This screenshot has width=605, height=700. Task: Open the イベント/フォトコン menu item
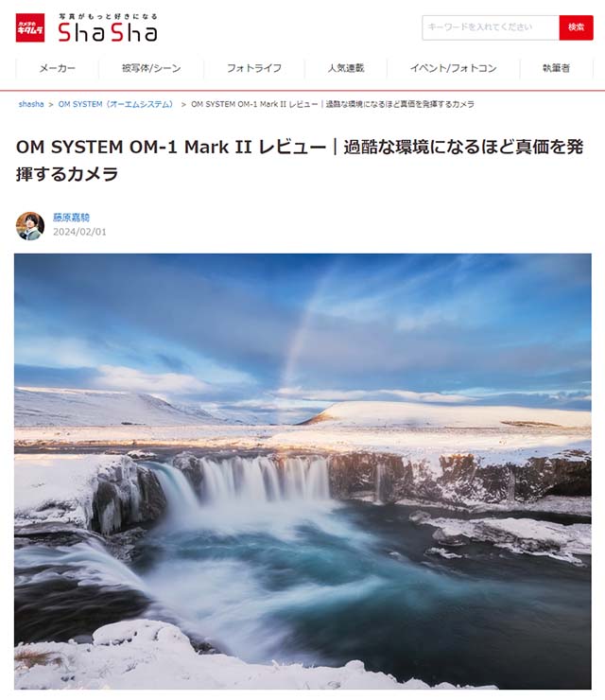[454, 68]
